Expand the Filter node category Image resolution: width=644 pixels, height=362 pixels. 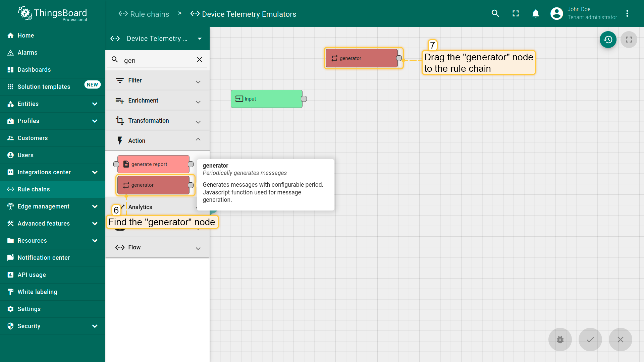click(198, 81)
